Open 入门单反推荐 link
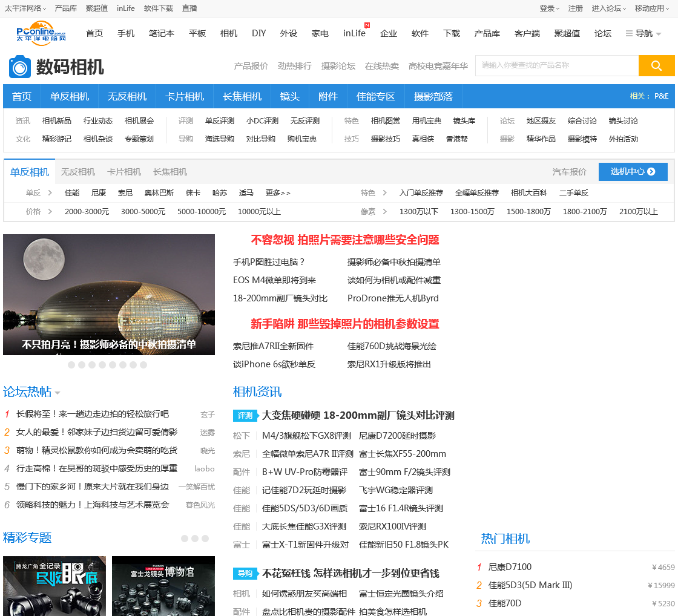The image size is (678, 616). pos(421,193)
